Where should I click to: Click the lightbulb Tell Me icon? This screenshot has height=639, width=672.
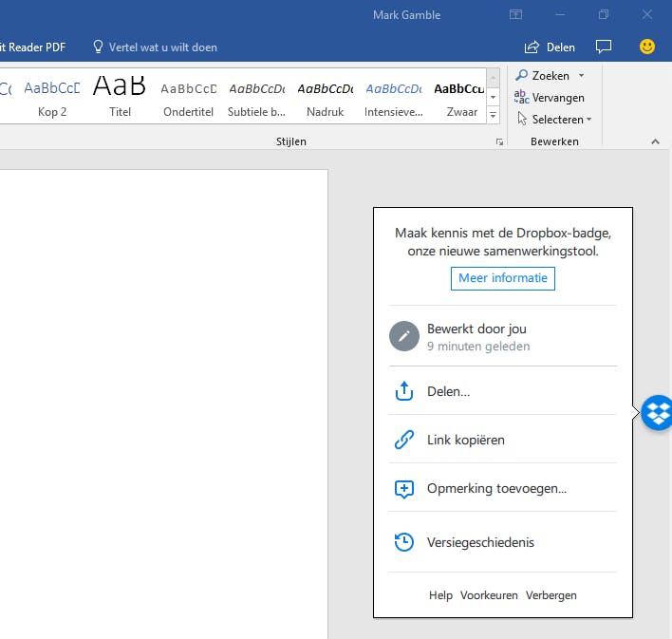click(x=97, y=47)
